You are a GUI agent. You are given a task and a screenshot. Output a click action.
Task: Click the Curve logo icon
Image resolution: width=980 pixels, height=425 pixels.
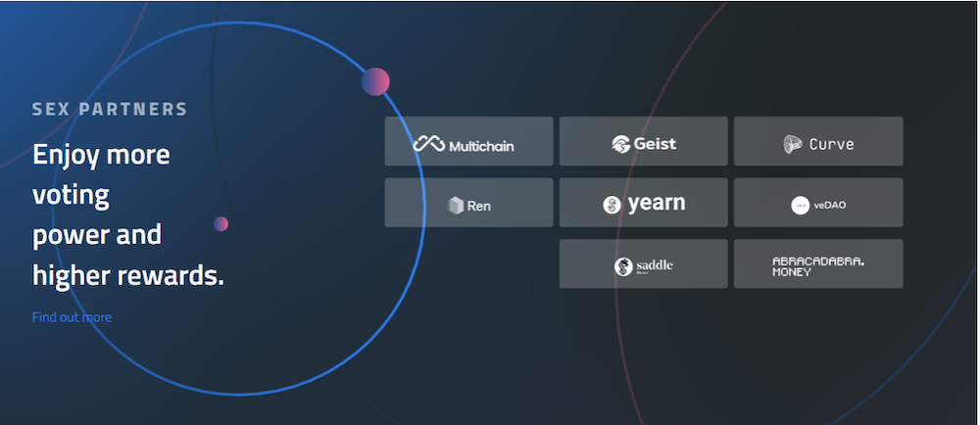pos(793,144)
